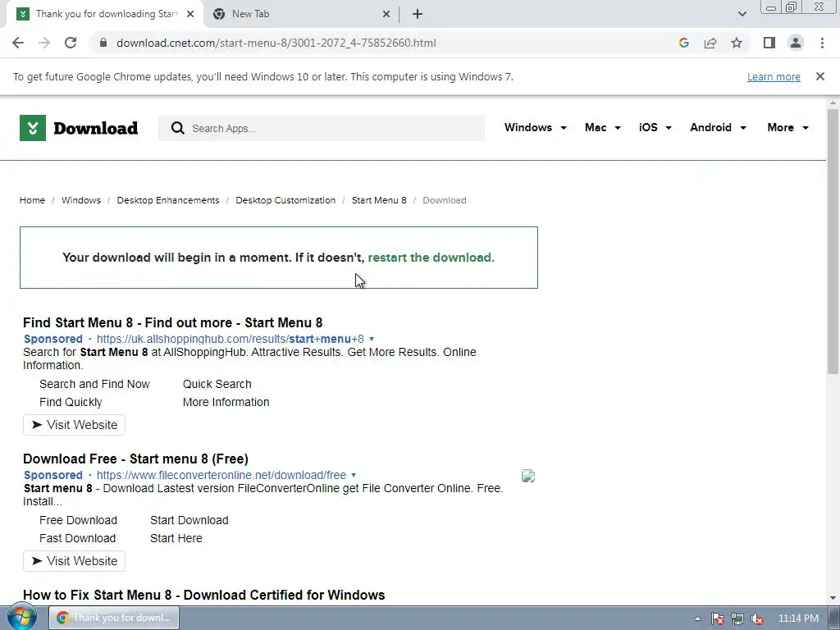840x630 pixels.
Task: Toggle the Chrome side panel
Action: [769, 43]
